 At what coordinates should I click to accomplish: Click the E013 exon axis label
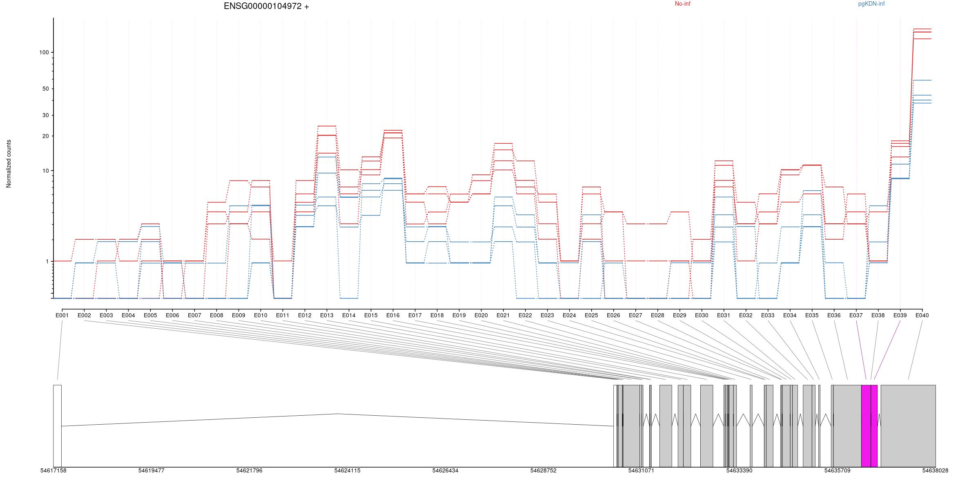click(x=327, y=315)
